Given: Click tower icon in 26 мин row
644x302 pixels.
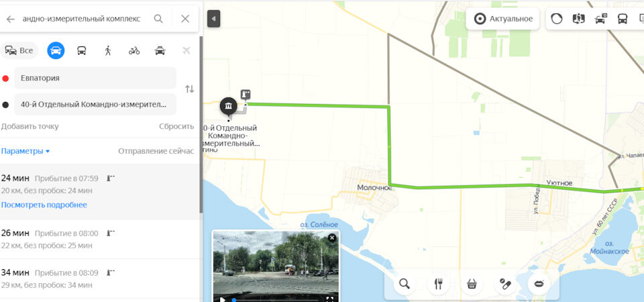Looking at the screenshot, I should (111, 233).
